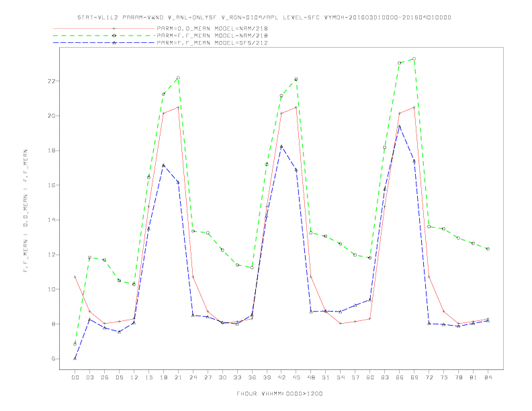Image resolution: width=532 pixels, height=411 pixels.
Task: Click blue triangle data marker at hour 00
Action: pos(75,359)
